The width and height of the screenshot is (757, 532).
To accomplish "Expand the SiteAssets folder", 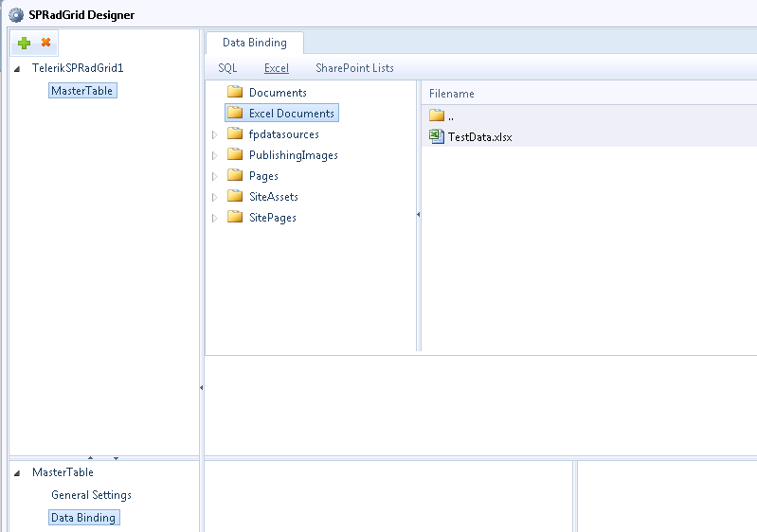I will [x=215, y=197].
